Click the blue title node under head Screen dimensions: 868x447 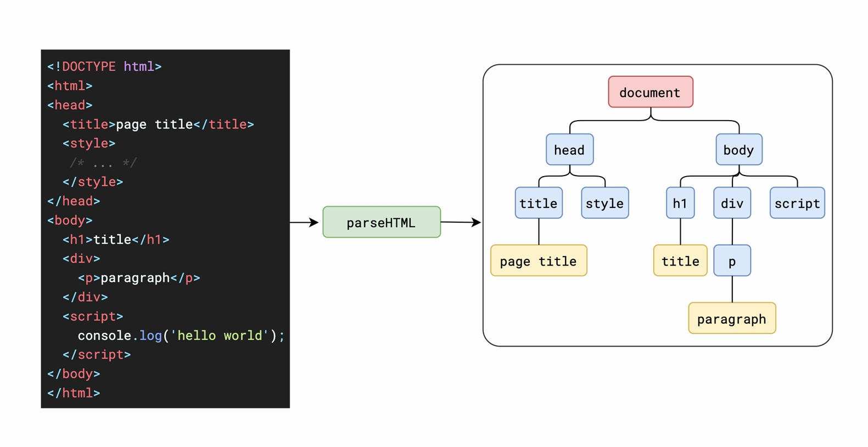coord(539,203)
